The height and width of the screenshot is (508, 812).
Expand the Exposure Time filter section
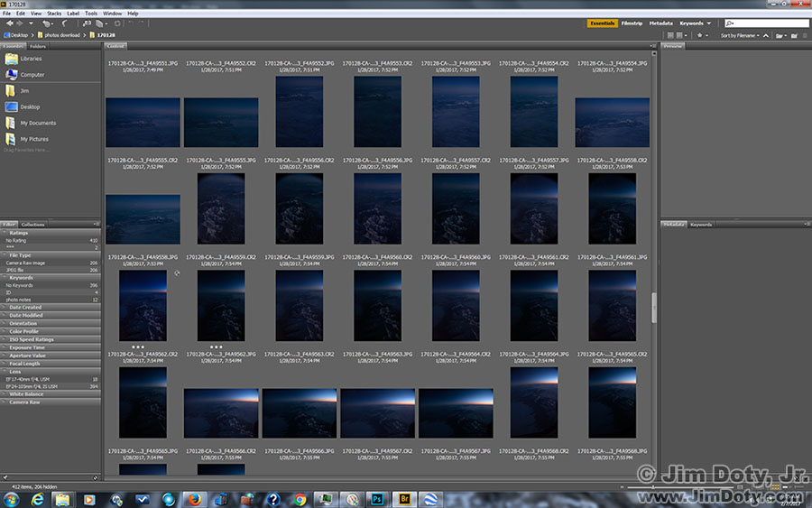click(x=51, y=348)
